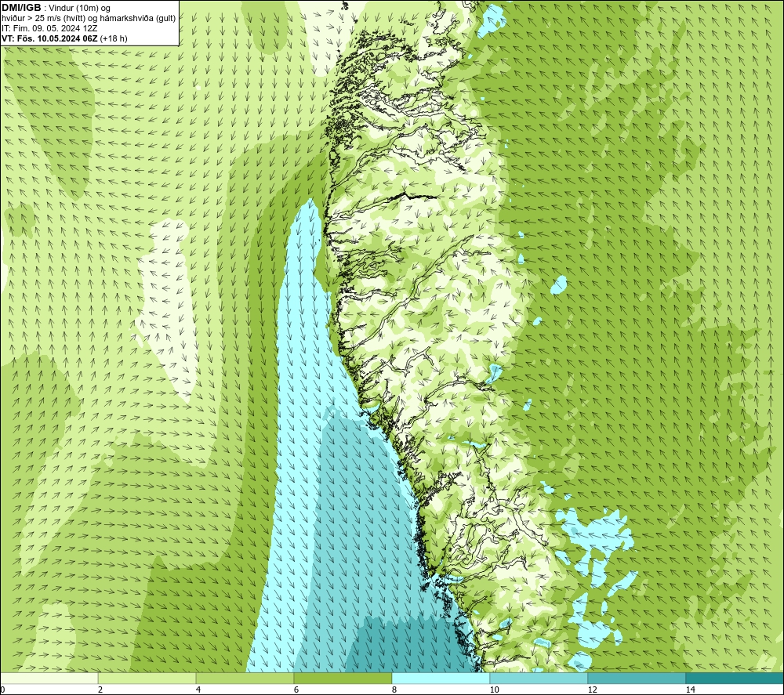The image size is (784, 695).
Task: Click the light green 2–4 m/s scale segment
Action: (147, 678)
